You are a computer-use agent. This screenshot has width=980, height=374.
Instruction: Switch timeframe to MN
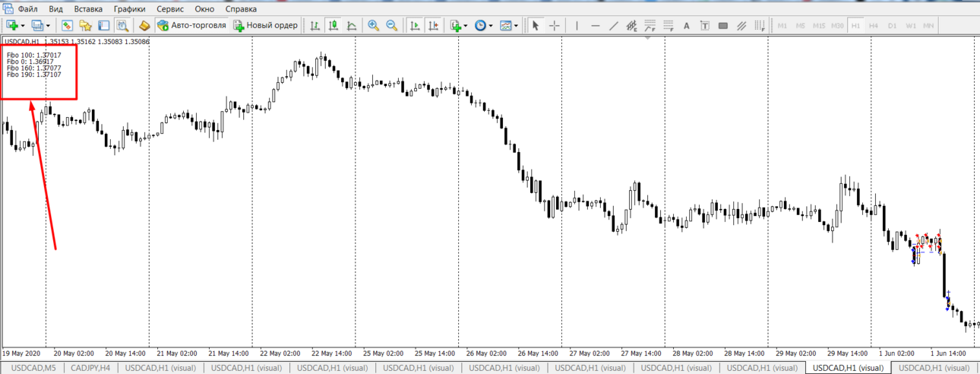tap(928, 26)
